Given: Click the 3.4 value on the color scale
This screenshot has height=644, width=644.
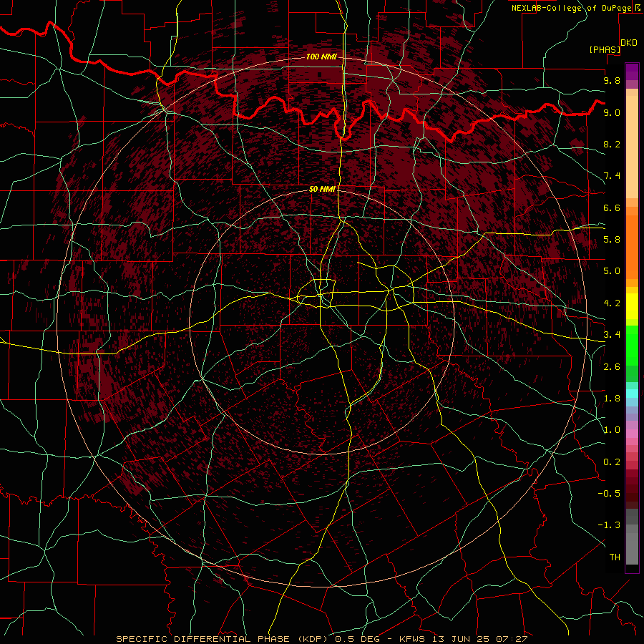Looking at the screenshot, I should tap(612, 335).
